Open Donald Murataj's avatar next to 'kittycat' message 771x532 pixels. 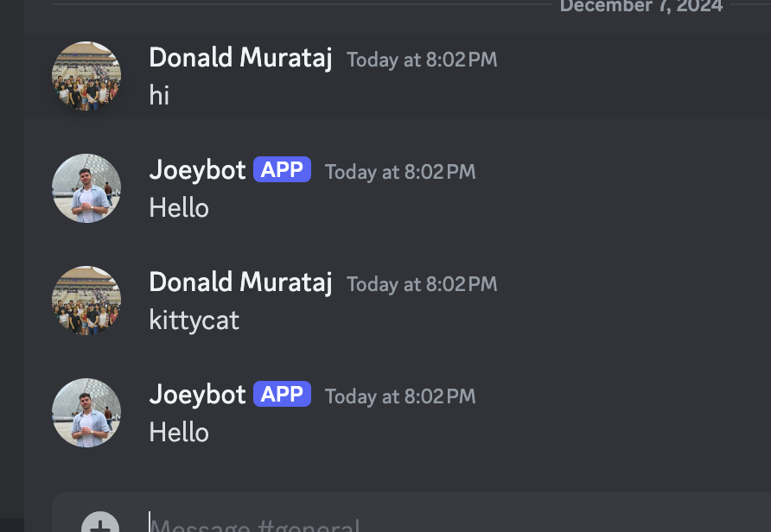(x=86, y=301)
